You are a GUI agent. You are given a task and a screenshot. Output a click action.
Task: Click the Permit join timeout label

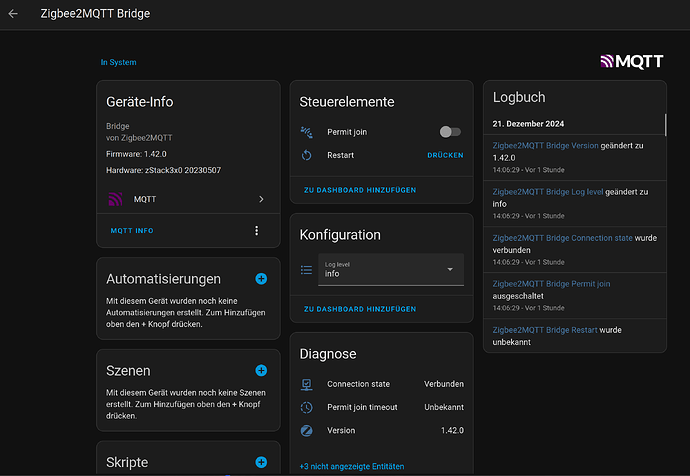(362, 407)
